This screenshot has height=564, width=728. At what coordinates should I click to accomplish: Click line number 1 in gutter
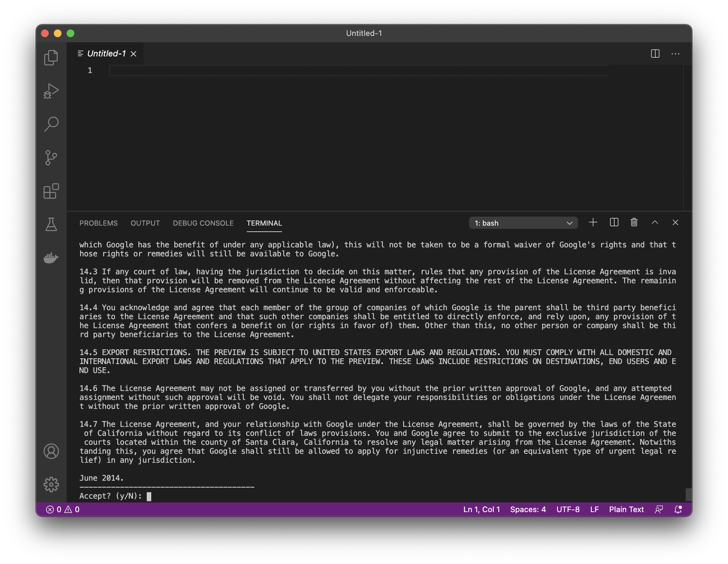90,70
